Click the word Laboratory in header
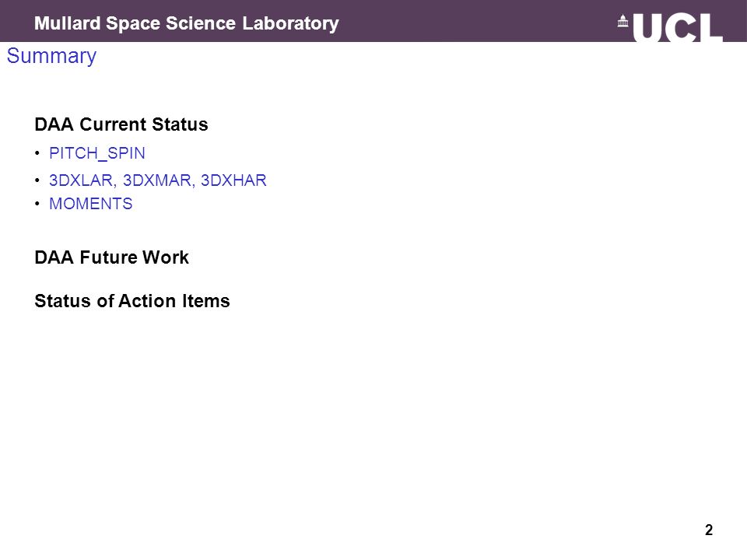 [x=290, y=24]
